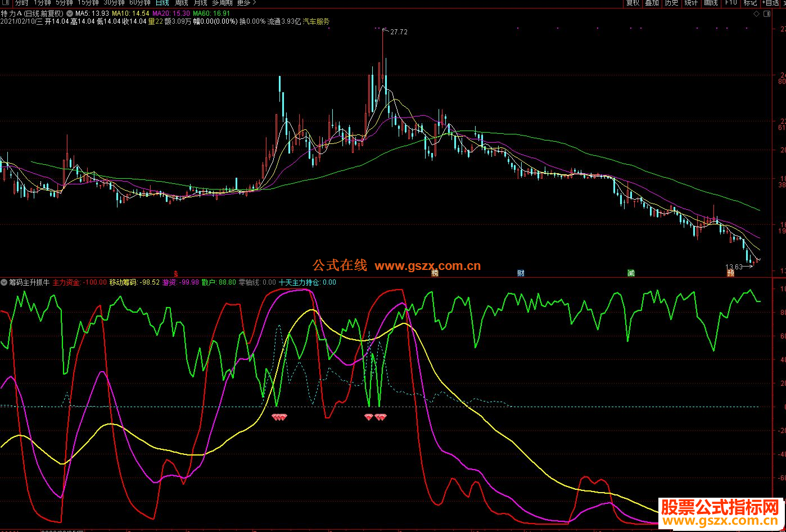Open the 多周期 multi-period view
Screen dimensions: 786x532
click(x=222, y=3)
